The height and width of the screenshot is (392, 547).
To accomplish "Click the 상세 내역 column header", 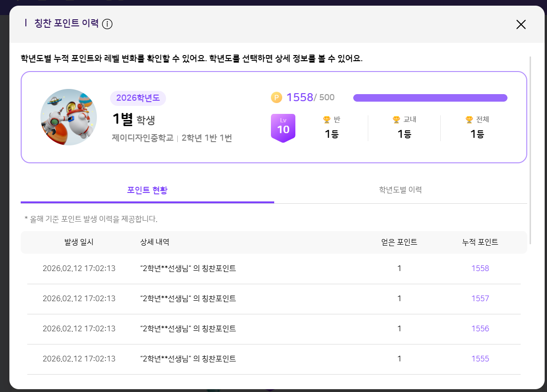I will 155,242.
